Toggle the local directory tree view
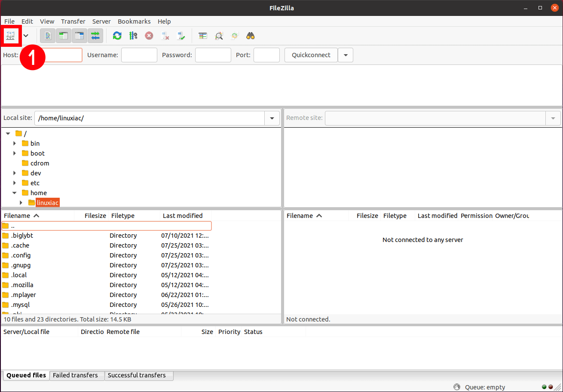The width and height of the screenshot is (563, 392). pyautogui.click(x=63, y=36)
